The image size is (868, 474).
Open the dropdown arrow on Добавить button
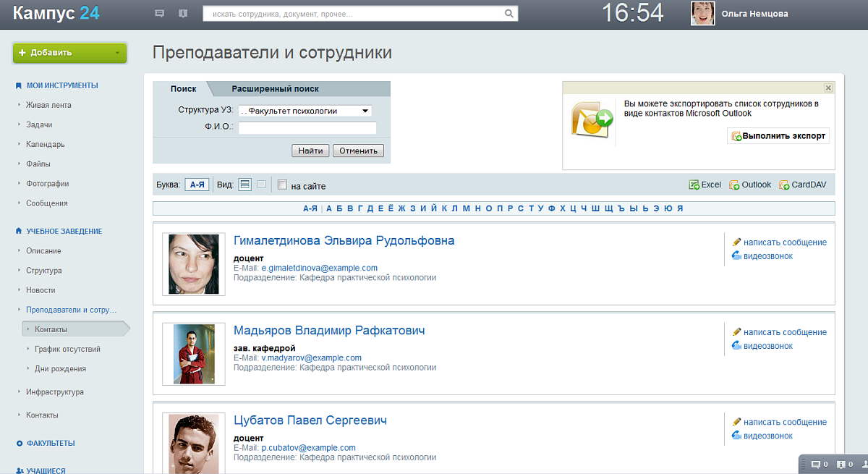(x=117, y=53)
